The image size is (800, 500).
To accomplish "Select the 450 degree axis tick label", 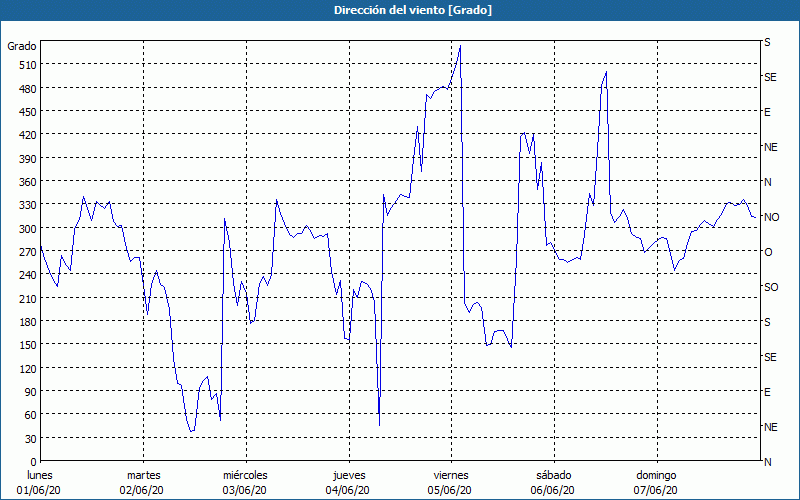I will pos(28,112).
